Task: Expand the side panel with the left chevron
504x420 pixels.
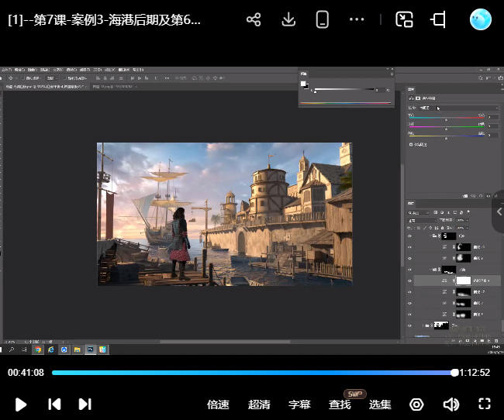Action: 499,212
